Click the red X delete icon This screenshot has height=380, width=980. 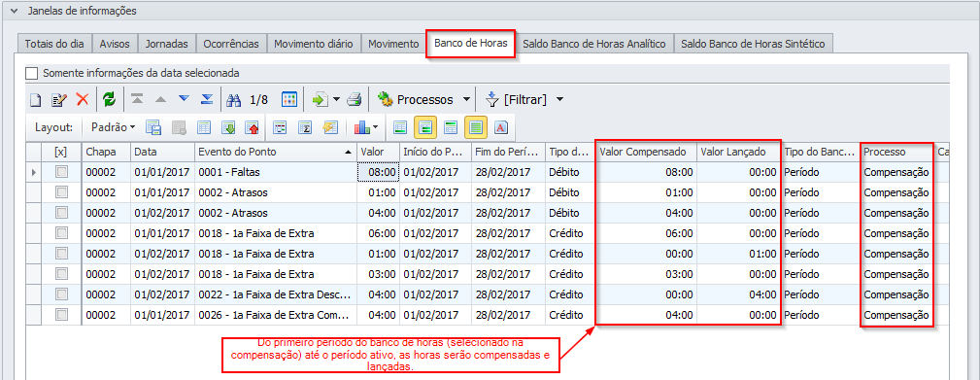(83, 99)
